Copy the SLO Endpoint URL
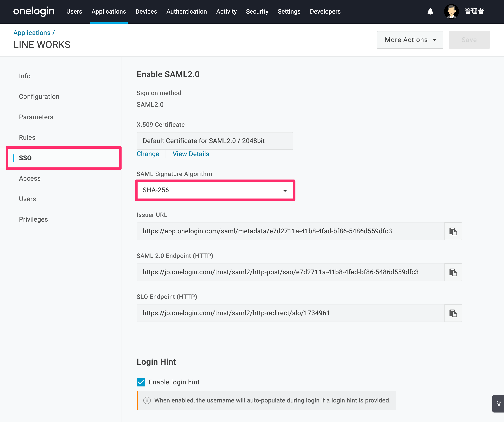 pyautogui.click(x=453, y=313)
